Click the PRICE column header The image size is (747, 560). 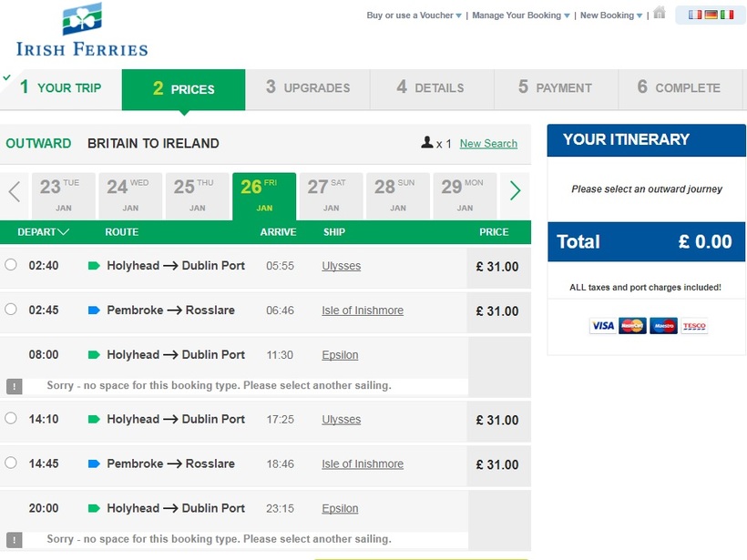pos(494,232)
